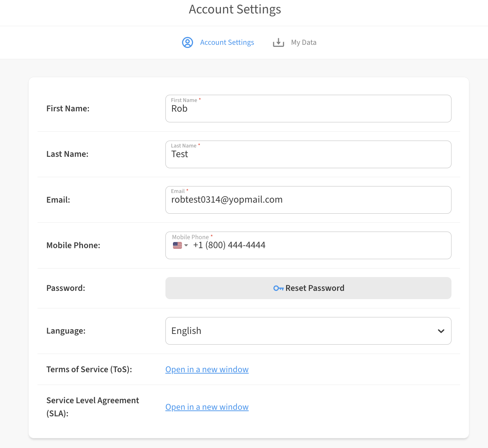Select the Email field with robtest0314@yopmail.com

click(x=308, y=200)
